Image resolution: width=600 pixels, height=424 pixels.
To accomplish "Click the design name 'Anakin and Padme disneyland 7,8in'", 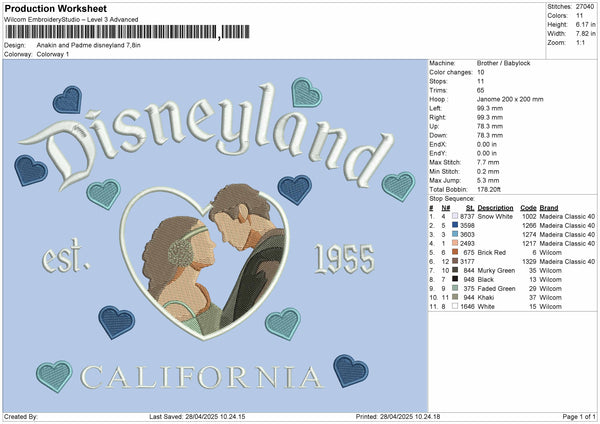I will (88, 45).
